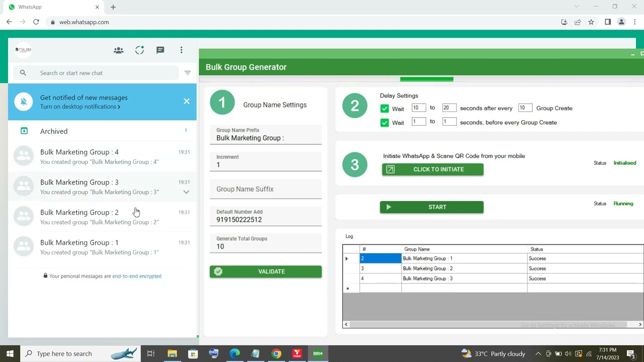
Task: Open end-to-end encrypted link
Action: 137,276
